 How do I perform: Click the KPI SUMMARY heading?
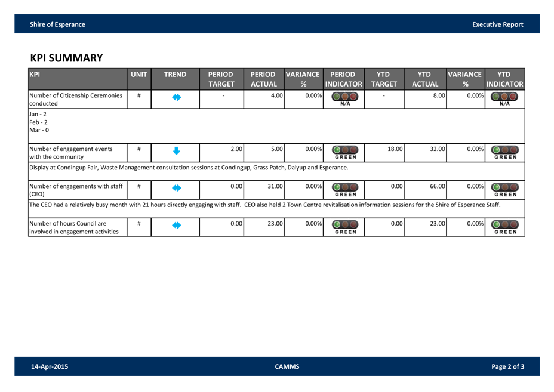[x=66, y=58]
